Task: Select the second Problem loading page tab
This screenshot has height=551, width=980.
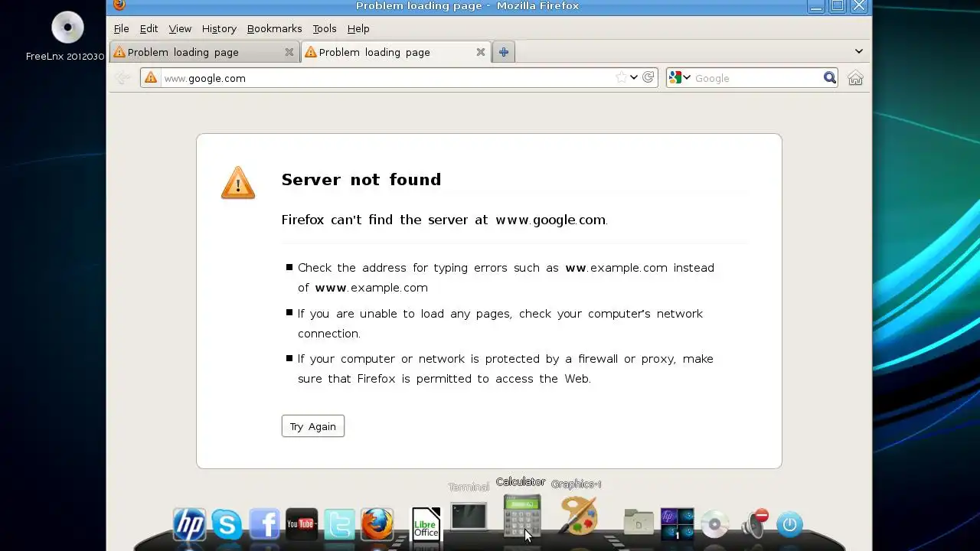Action: coord(395,52)
